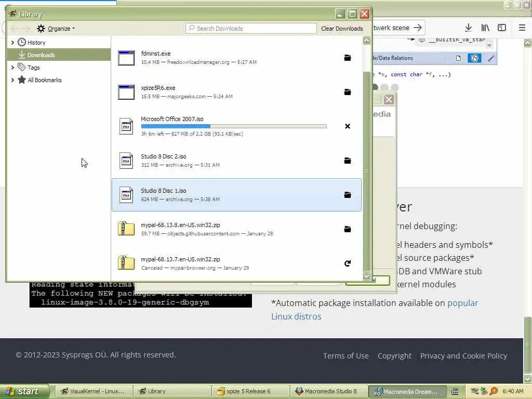This screenshot has width=532, height=399.
Task: Expand the Tags tree item
Action: click(12, 68)
